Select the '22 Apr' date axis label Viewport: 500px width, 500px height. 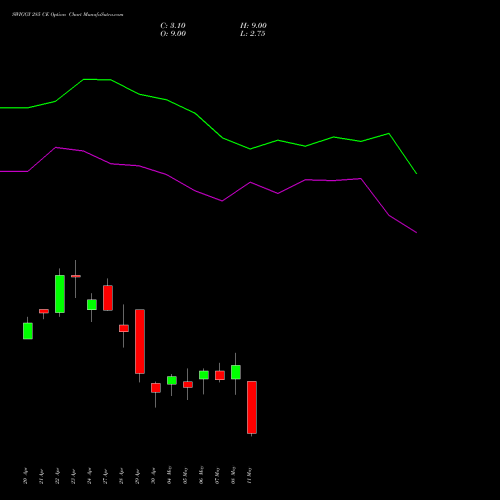point(58,476)
